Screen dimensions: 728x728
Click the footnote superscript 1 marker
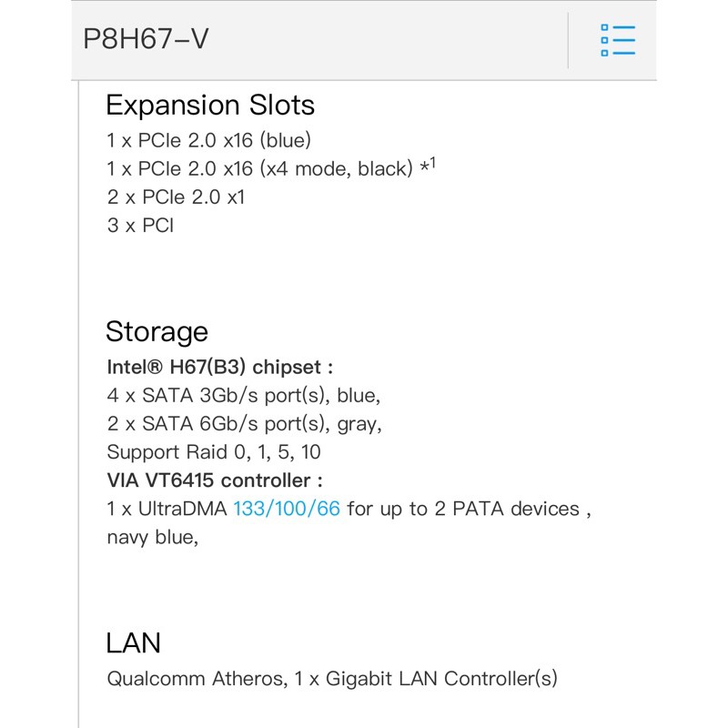(432, 164)
